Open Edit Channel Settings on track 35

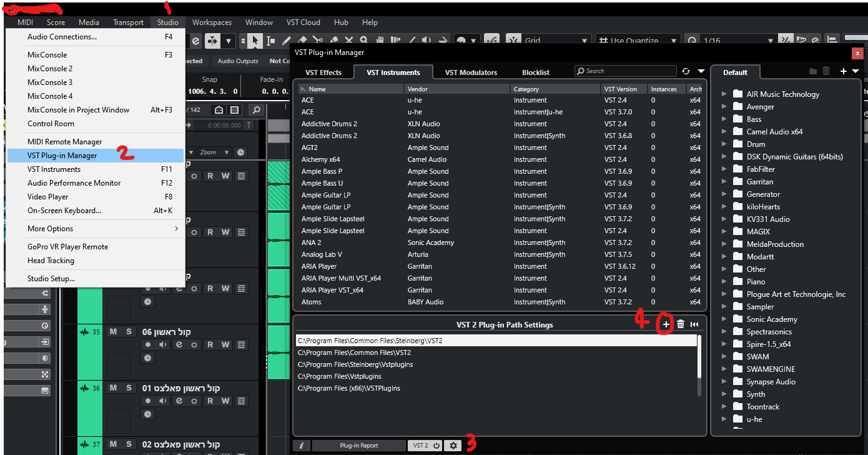179,344
